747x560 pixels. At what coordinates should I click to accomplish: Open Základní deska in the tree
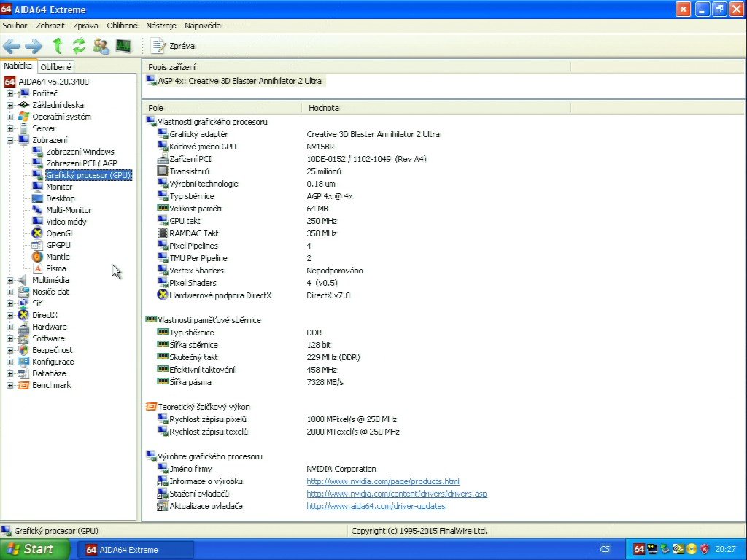pyautogui.click(x=58, y=105)
